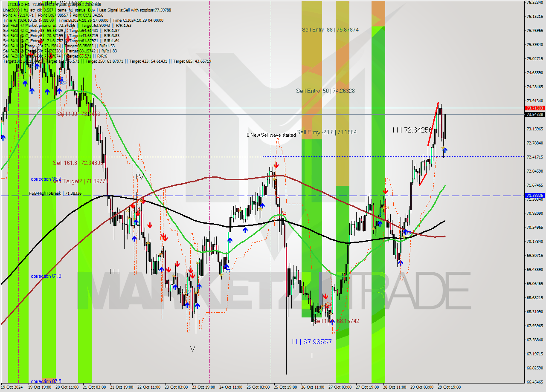Click the '28 Oct 11:00' time axis label

395,387
